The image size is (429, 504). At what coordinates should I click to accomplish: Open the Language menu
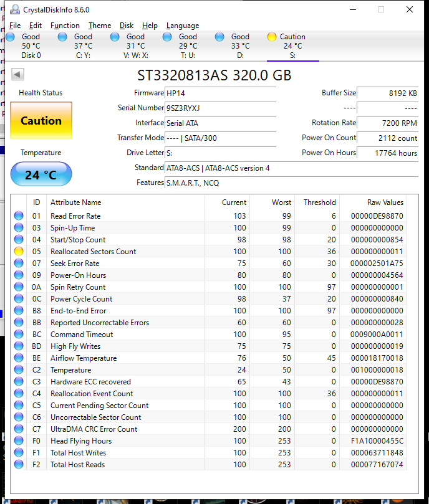183,26
